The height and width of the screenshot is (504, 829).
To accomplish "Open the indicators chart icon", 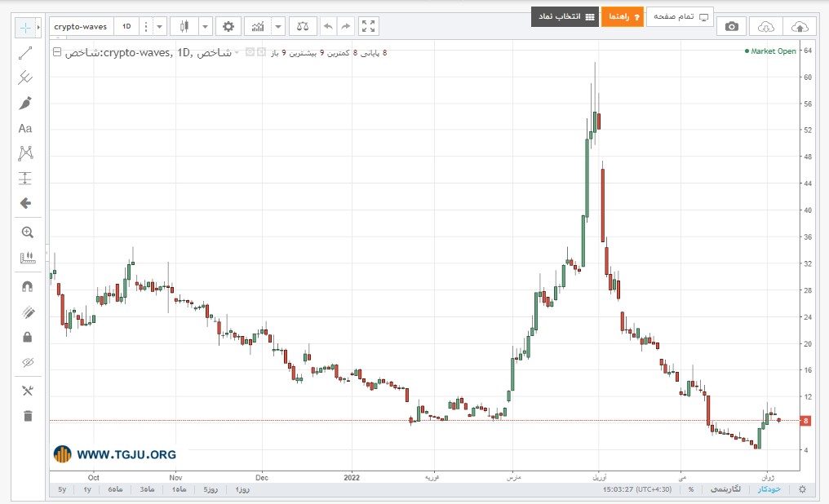I will 258,26.
